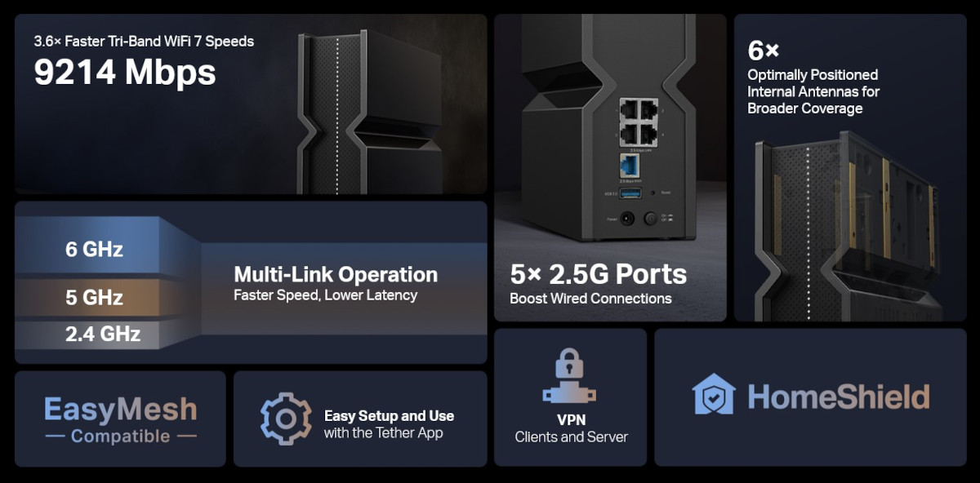Click the HomeShield house shield icon
The image size is (980, 483).
pos(714,395)
